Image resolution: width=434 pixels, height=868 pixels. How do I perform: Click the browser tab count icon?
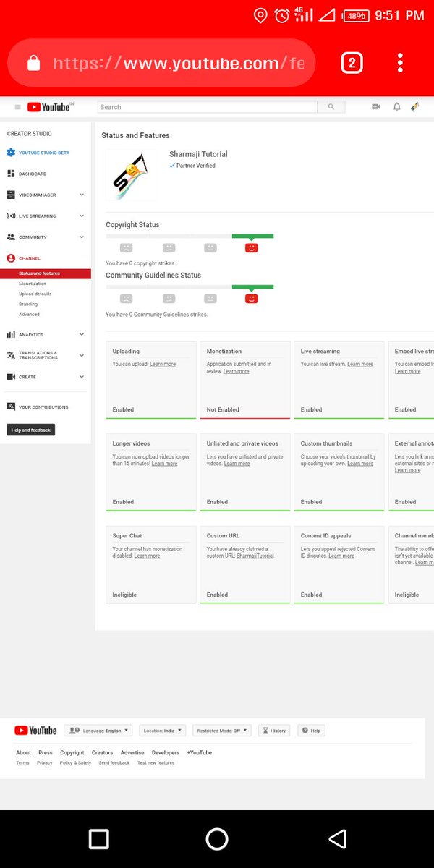[x=352, y=63]
